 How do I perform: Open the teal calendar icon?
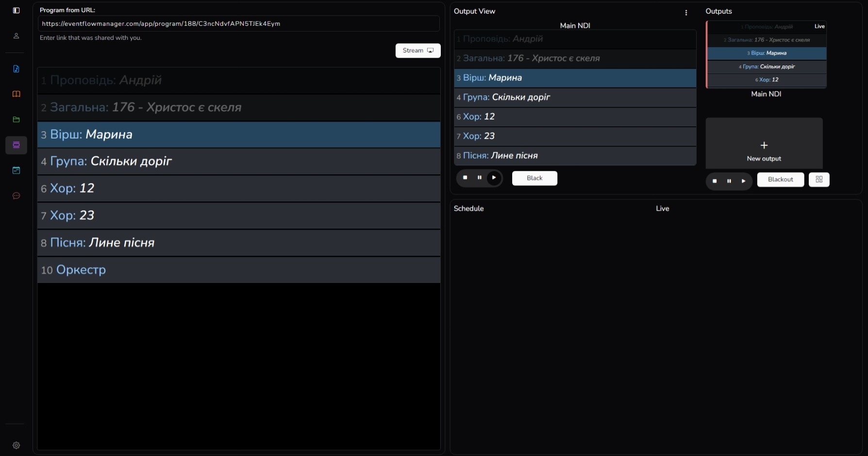point(16,170)
